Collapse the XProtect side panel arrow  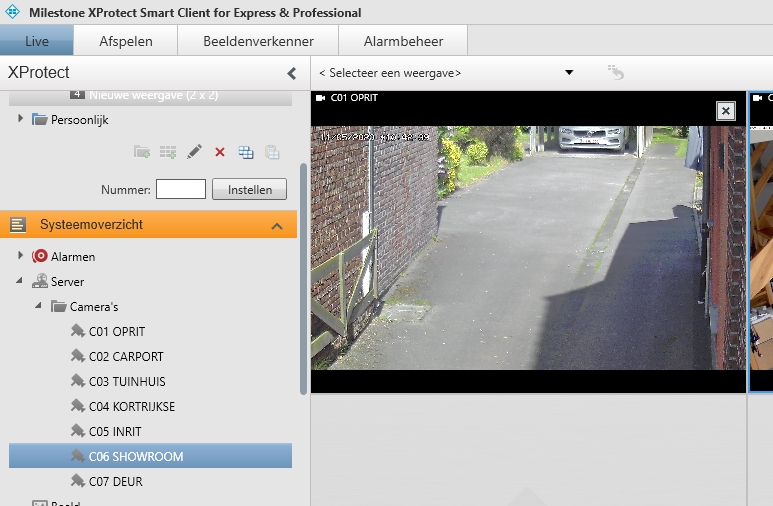pyautogui.click(x=292, y=73)
